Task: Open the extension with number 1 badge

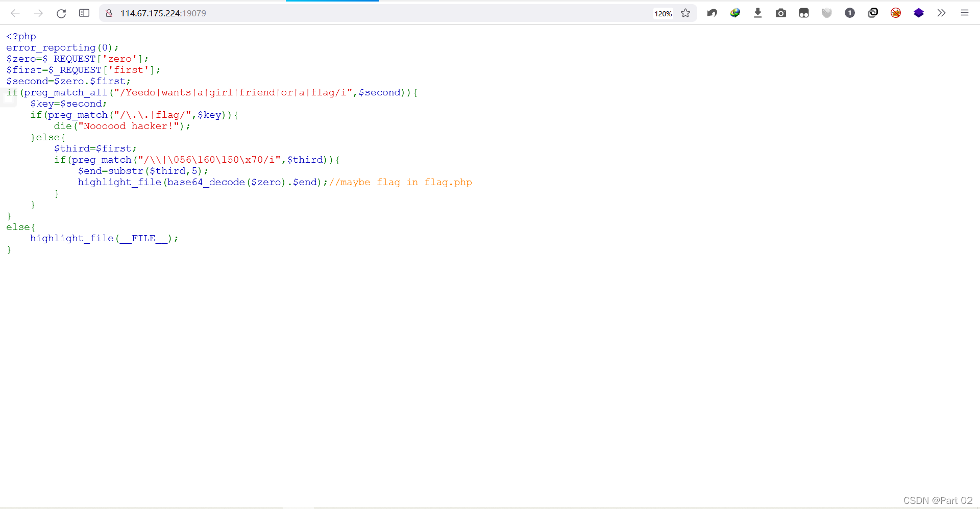Action: click(850, 13)
